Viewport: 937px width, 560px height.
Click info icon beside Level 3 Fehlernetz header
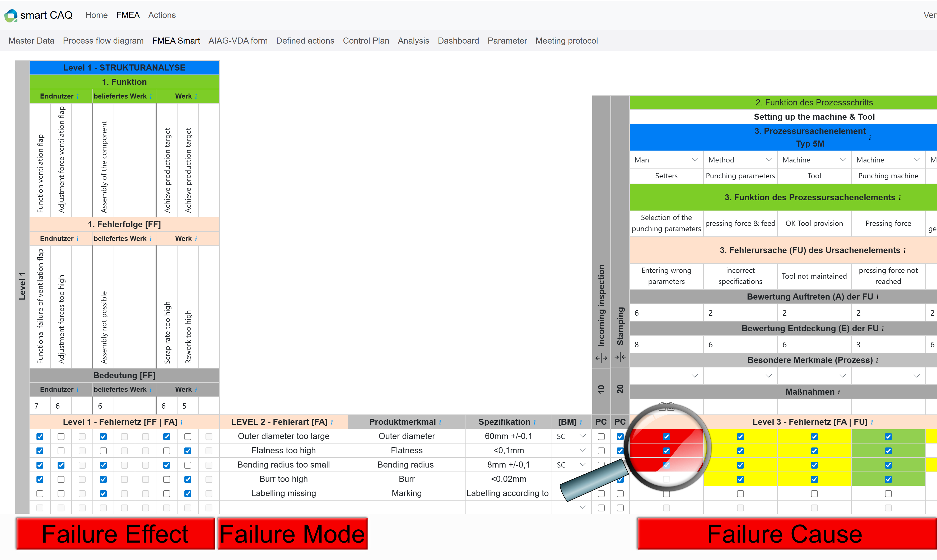(872, 422)
